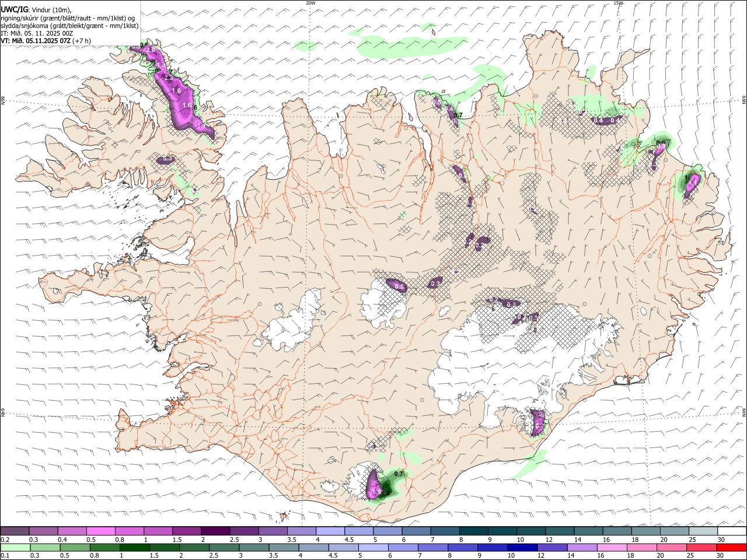747x560 pixels.
Task: Select the light gray swatch labeled 25, upper row
Action: 703,531
